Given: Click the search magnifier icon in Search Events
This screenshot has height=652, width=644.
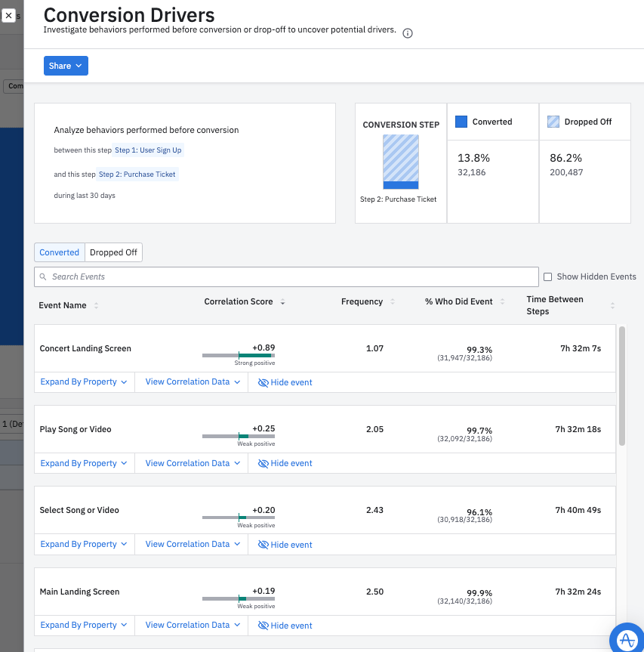Looking at the screenshot, I should click(44, 277).
